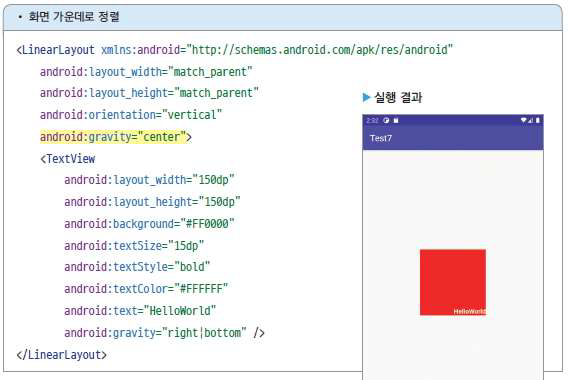
Task: Select the HelloWorld text in the red box
Action: [469, 311]
